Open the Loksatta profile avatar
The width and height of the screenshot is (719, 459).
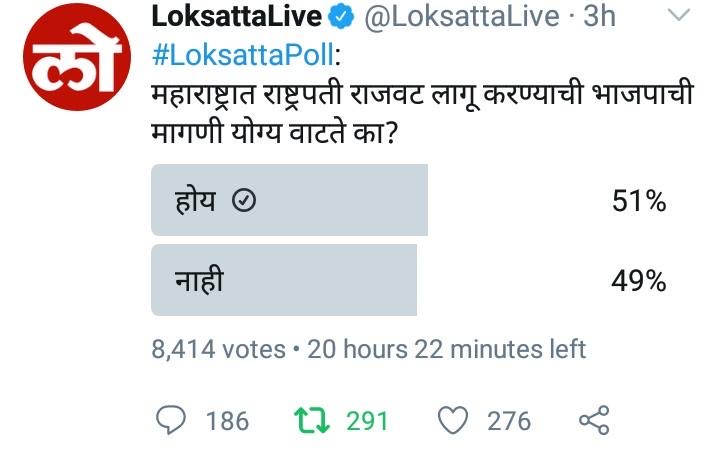66,68
